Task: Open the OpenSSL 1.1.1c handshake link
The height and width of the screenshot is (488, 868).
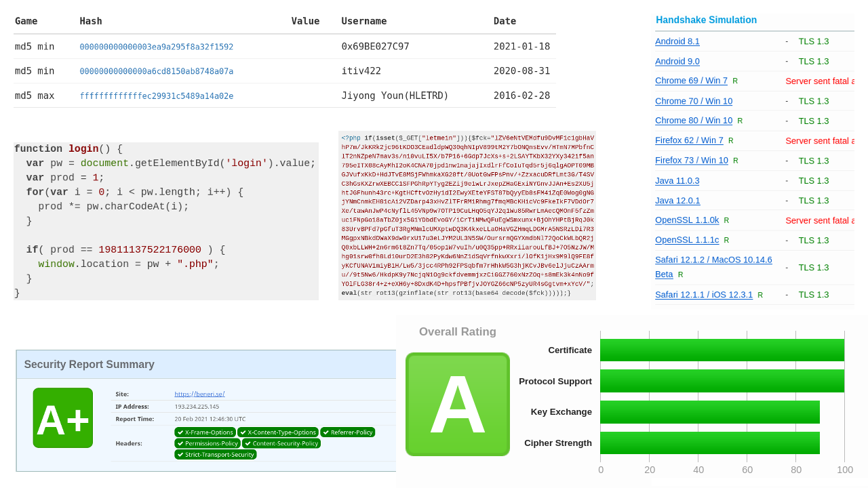Action: [x=687, y=240]
